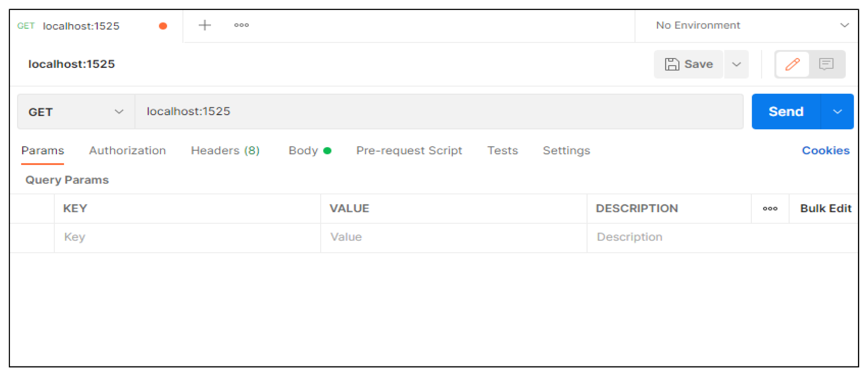Open the tab options three-dots menu
The image size is (868, 376).
[x=241, y=25]
